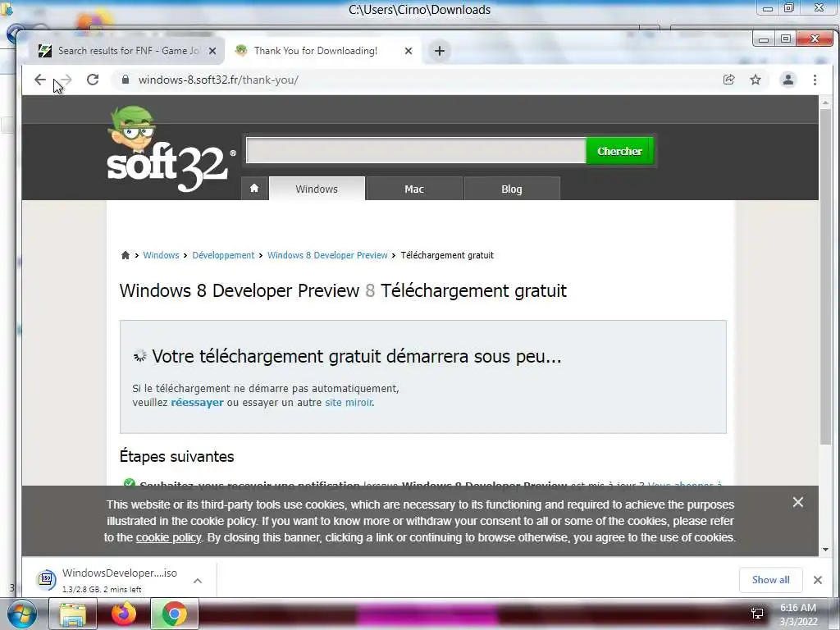
Task: Click the Chrome taskbar icon
Action: [x=175, y=614]
